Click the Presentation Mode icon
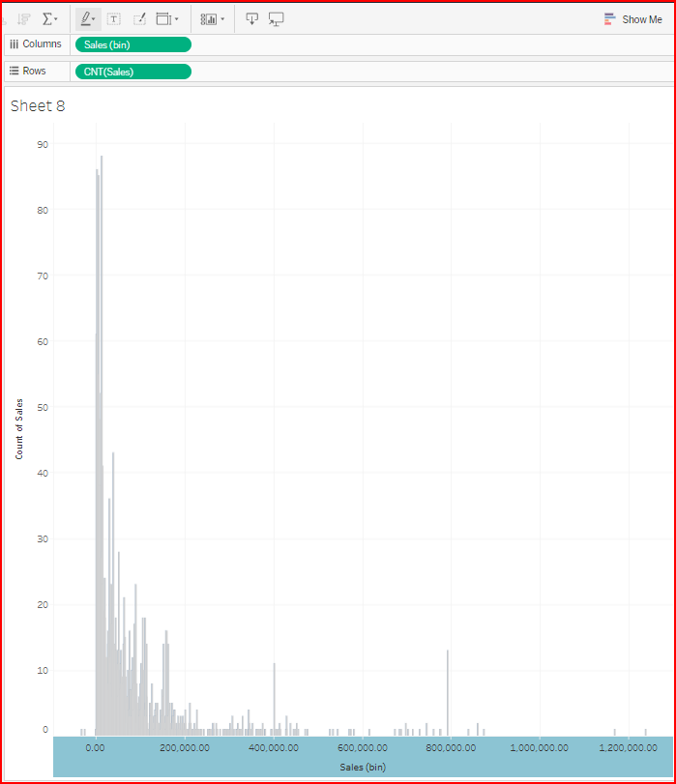The height and width of the screenshot is (784, 676). tap(277, 18)
